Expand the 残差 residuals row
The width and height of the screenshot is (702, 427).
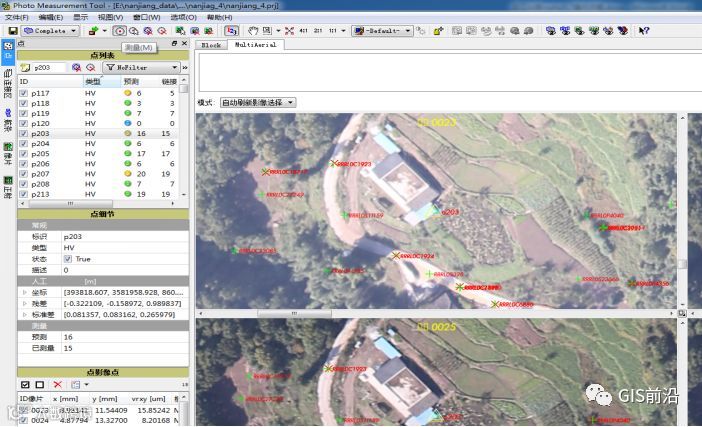25,303
